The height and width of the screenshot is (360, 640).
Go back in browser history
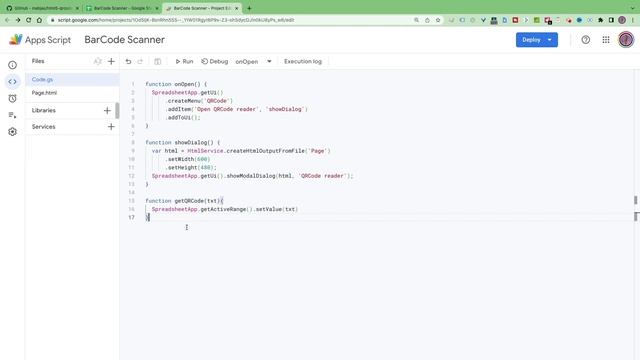7,20
